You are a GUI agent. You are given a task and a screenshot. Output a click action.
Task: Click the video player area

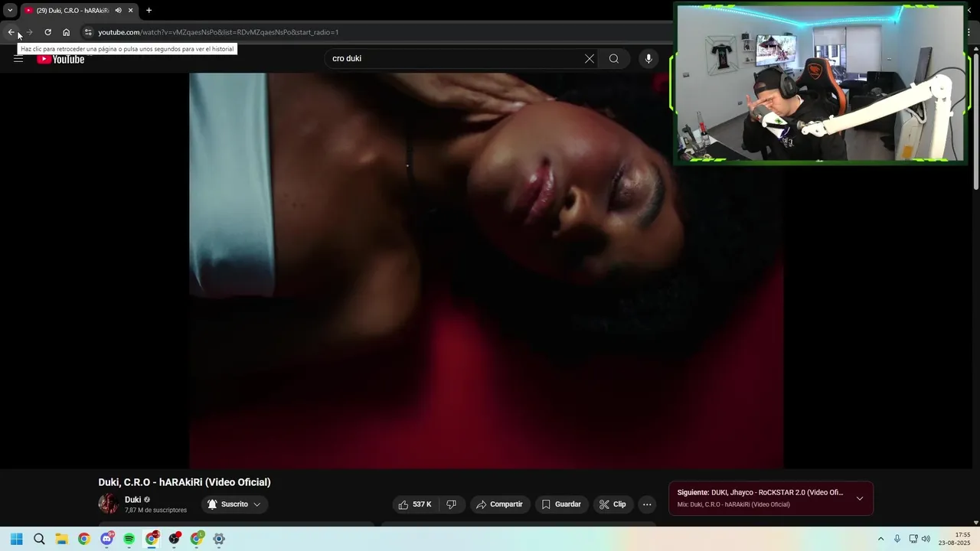click(x=486, y=270)
